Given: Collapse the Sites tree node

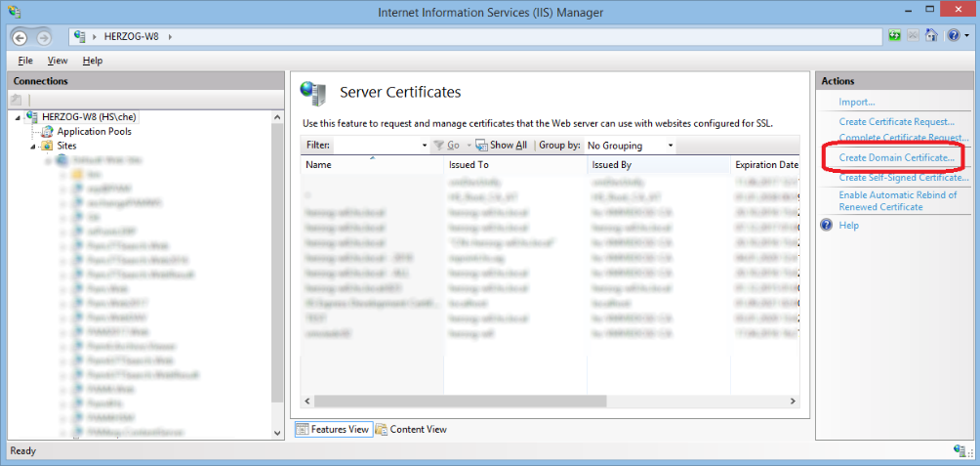Looking at the screenshot, I should click(33, 146).
